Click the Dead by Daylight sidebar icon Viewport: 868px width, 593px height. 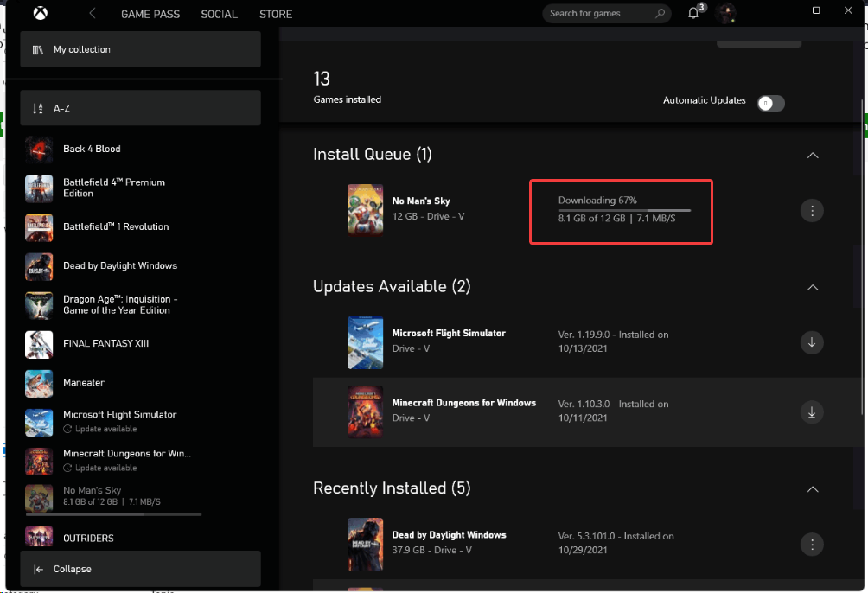click(39, 266)
